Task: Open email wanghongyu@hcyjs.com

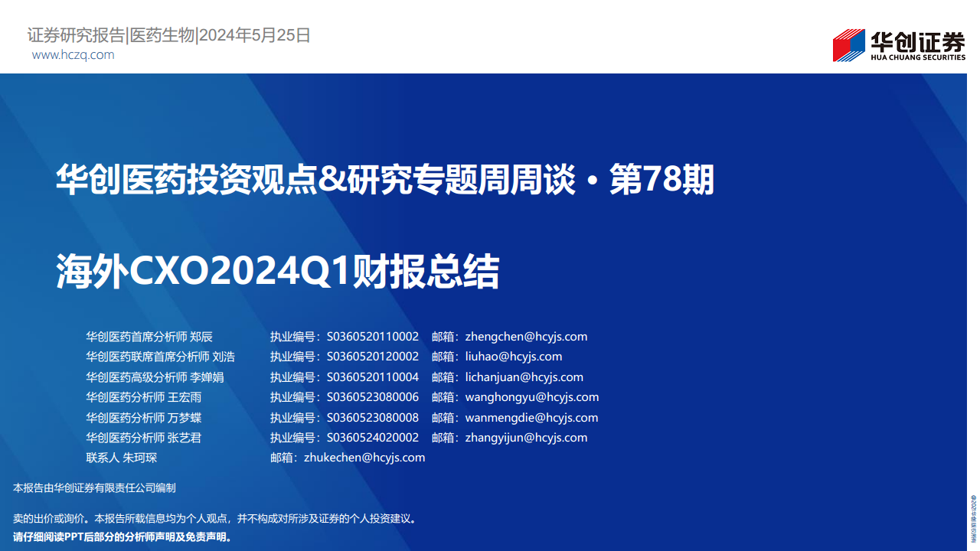Action: pos(532,397)
